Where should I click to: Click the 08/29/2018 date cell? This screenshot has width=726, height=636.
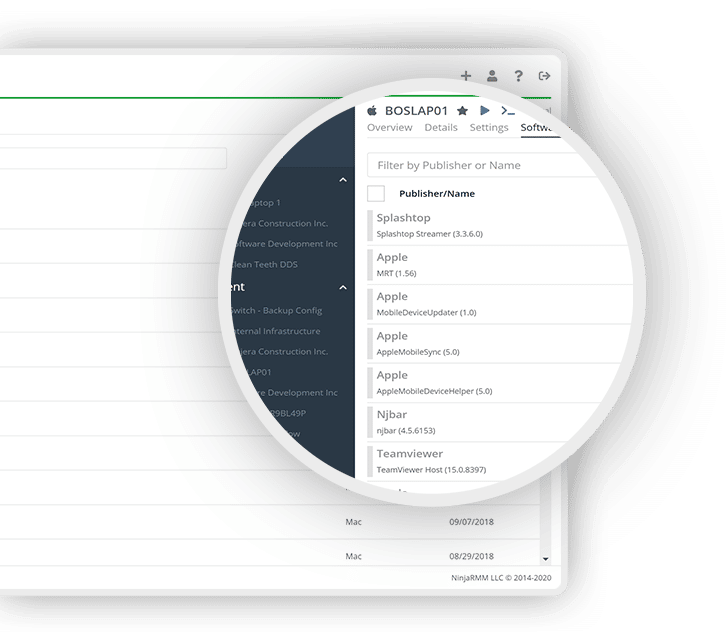click(x=471, y=556)
